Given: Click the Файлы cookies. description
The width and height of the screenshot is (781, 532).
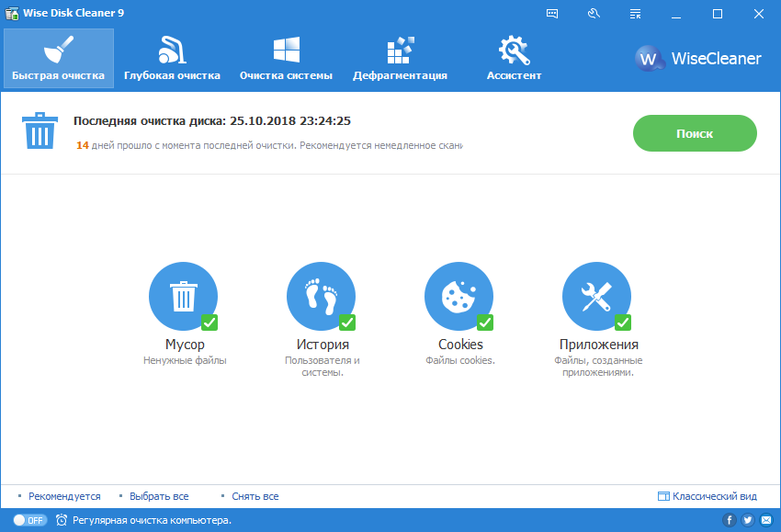Looking at the screenshot, I should coord(460,360).
